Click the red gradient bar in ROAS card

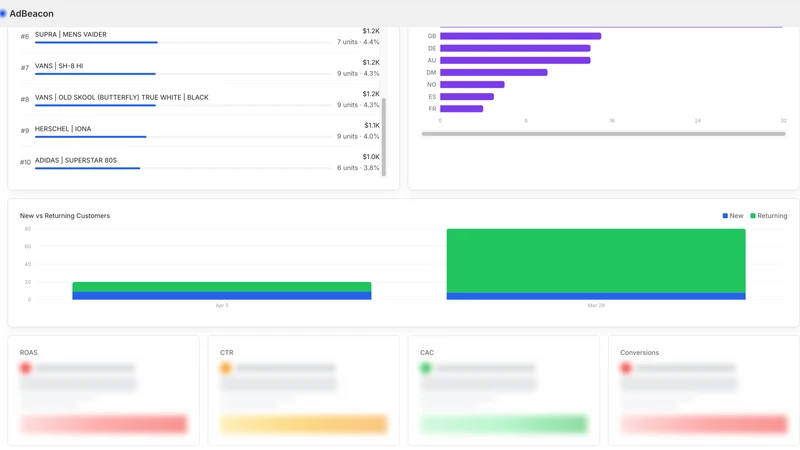tap(104, 424)
